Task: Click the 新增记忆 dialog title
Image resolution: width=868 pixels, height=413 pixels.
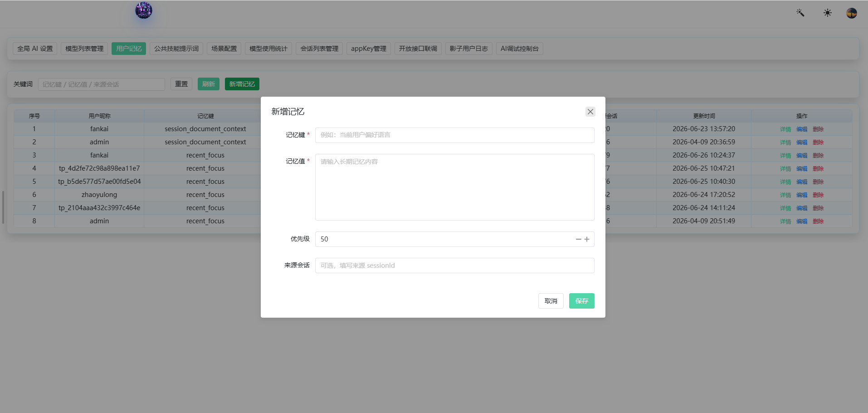Action: pos(288,112)
